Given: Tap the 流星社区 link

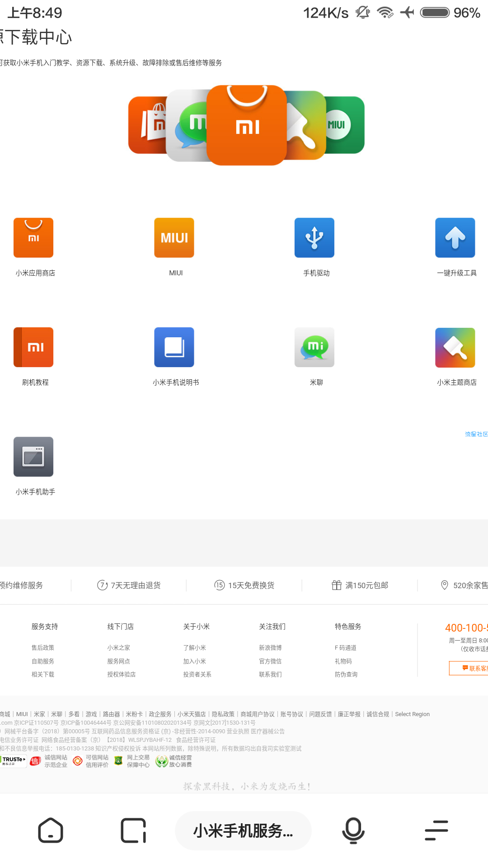Looking at the screenshot, I should click(x=476, y=434).
